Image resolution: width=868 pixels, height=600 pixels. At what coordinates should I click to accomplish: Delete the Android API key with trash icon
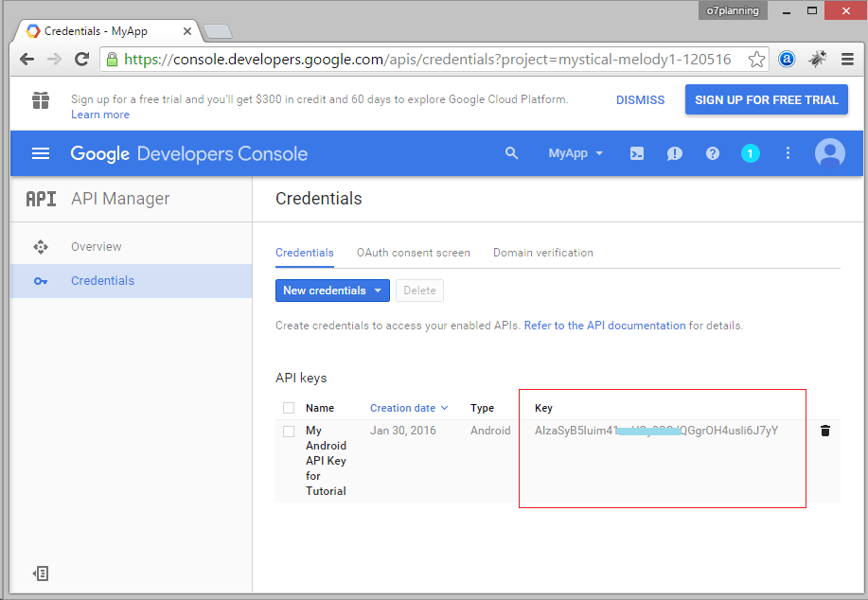pyautogui.click(x=824, y=431)
